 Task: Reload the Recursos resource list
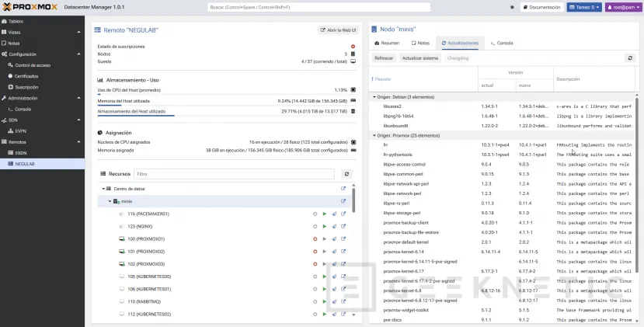point(346,174)
